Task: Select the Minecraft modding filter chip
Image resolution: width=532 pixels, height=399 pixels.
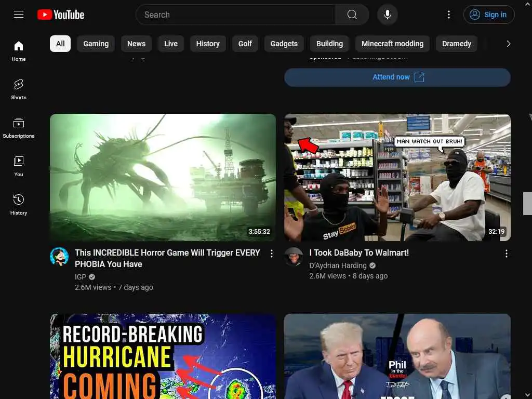Action: (393, 44)
